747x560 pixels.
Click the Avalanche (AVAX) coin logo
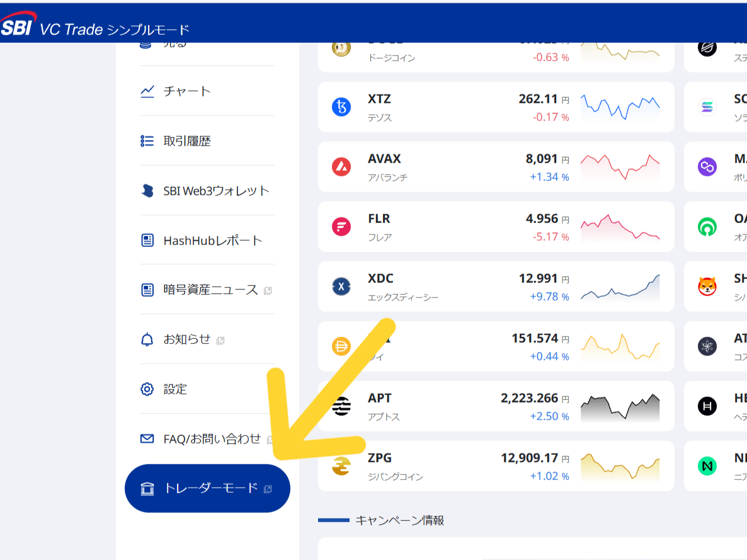pos(341,166)
